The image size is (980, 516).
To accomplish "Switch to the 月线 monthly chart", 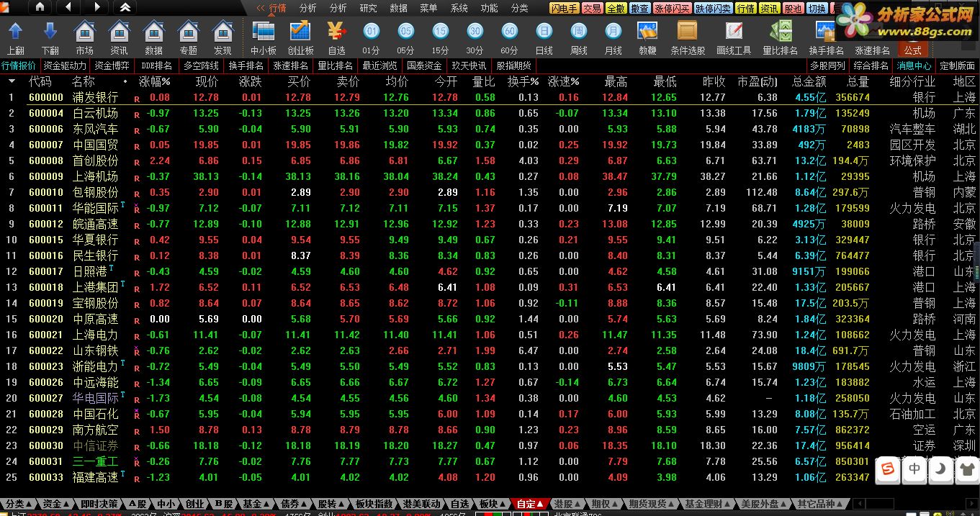I will tap(613, 32).
